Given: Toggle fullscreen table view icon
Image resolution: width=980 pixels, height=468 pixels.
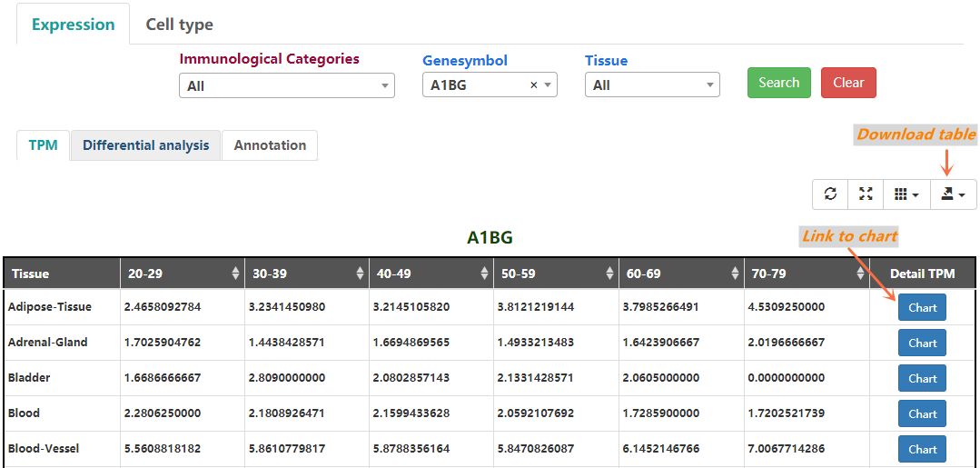Looking at the screenshot, I should pyautogui.click(x=866, y=194).
